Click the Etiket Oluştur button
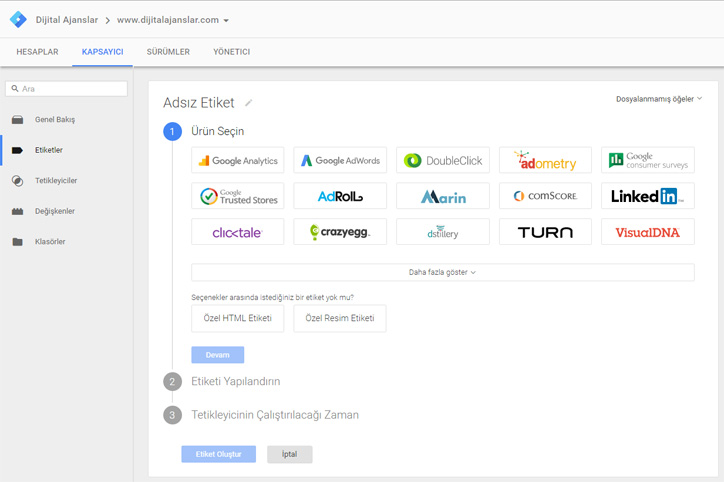Screen dimensions: 724x482 [x=218, y=454]
